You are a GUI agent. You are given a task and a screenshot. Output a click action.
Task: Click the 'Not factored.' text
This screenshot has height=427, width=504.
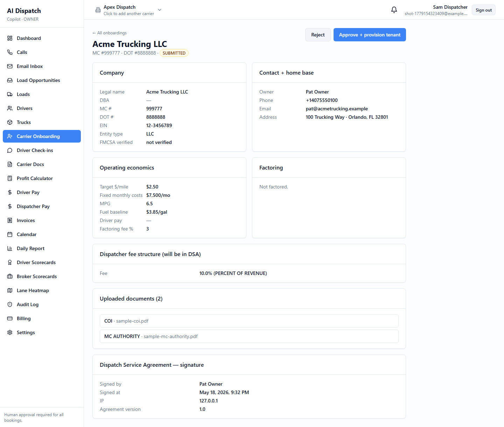coord(274,187)
